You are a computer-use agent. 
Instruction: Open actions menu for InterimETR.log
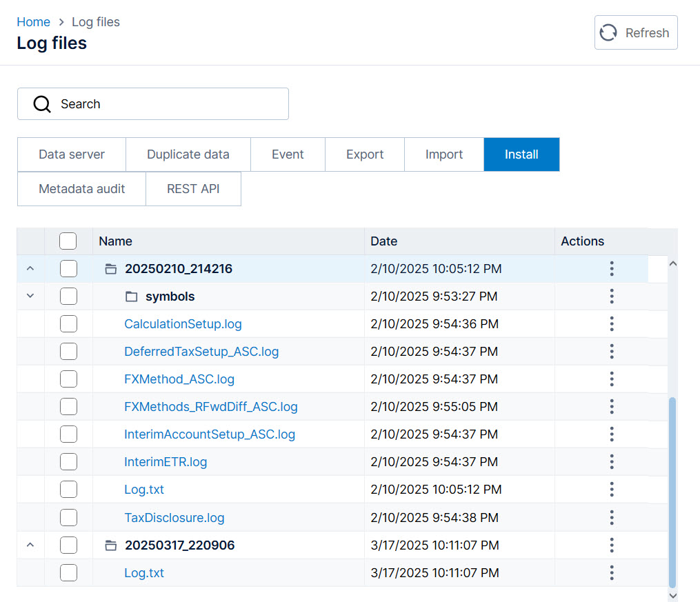(611, 462)
